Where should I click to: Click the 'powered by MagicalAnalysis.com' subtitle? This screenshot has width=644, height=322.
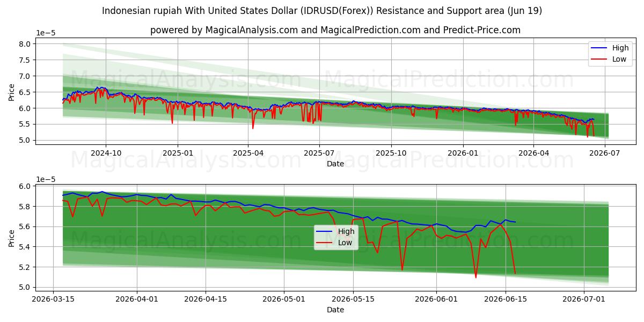[335, 30]
